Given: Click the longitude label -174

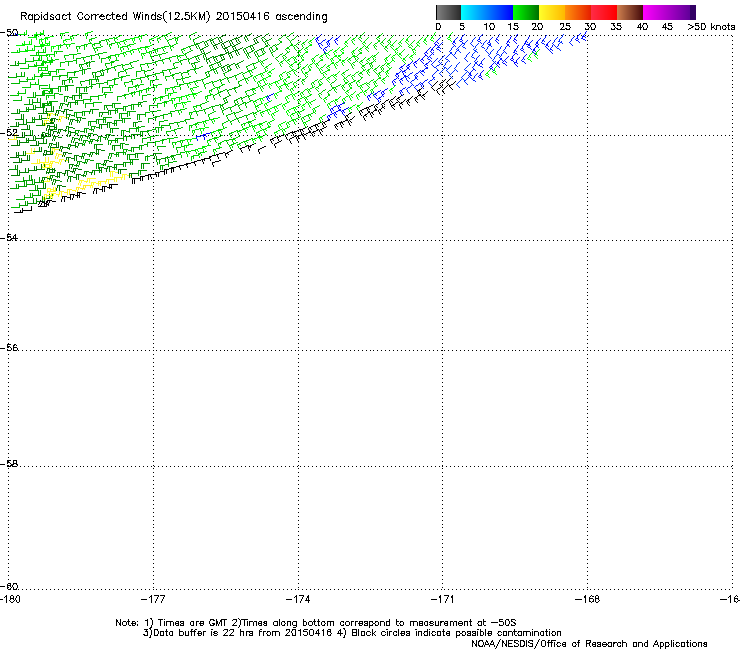Looking at the screenshot, I should 298,599.
